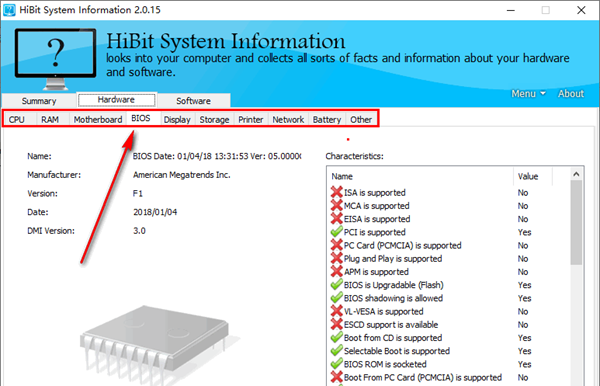Open the Printer sub-tab
600x386 pixels.
(x=251, y=119)
